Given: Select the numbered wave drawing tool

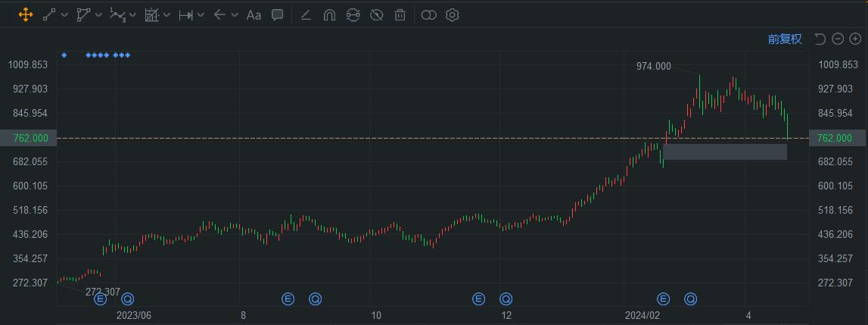Looking at the screenshot, I should coord(117,14).
